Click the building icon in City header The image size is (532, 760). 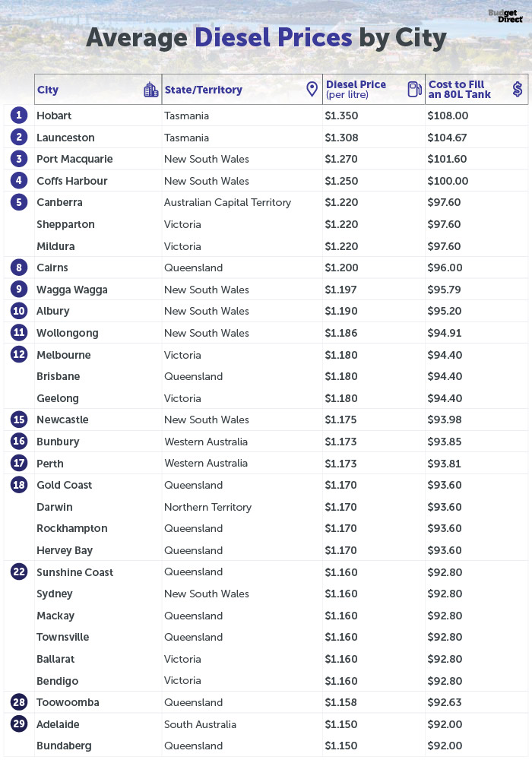click(x=151, y=90)
